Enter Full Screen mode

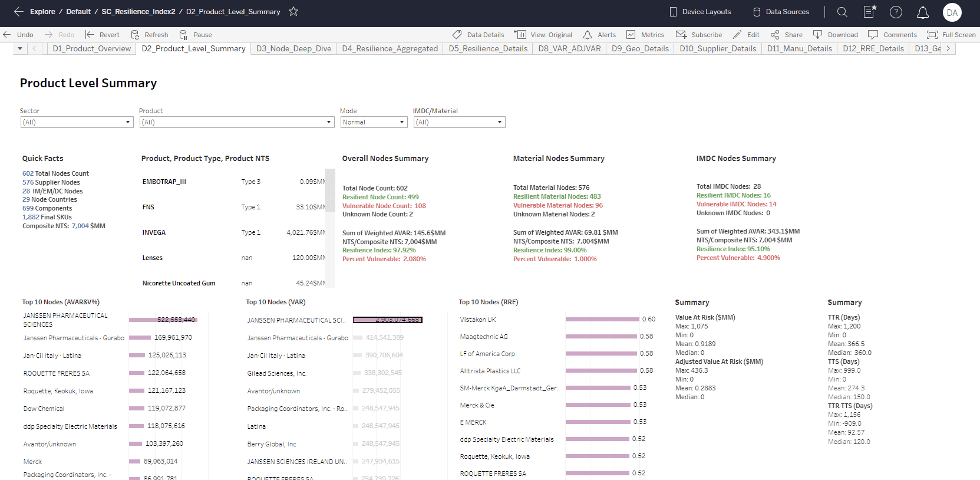pos(951,35)
